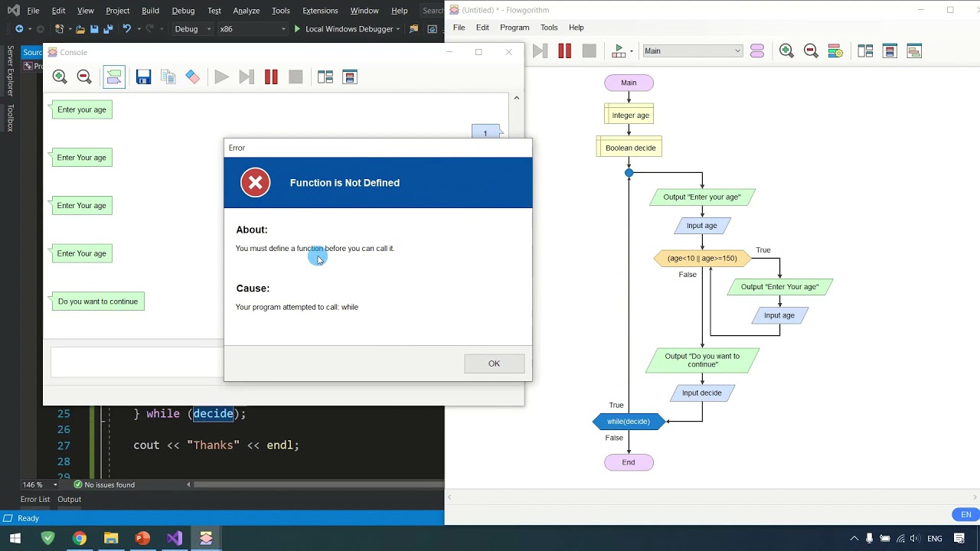This screenshot has height=551, width=980.
Task: Switch to the Output tab
Action: pos(69,499)
